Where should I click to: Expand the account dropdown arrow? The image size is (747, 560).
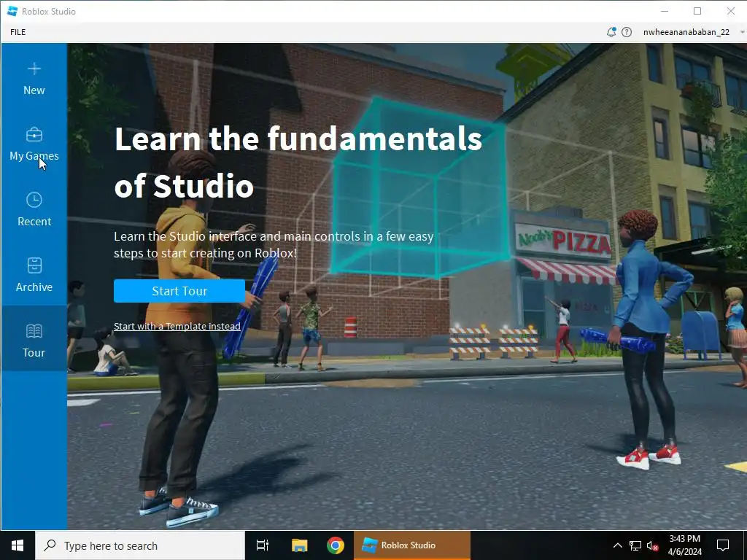[x=742, y=32]
